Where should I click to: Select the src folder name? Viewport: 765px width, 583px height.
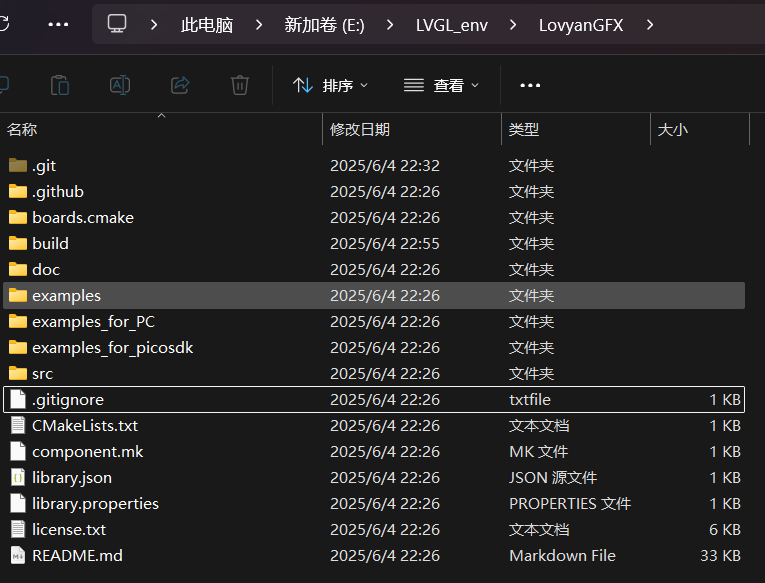point(42,374)
